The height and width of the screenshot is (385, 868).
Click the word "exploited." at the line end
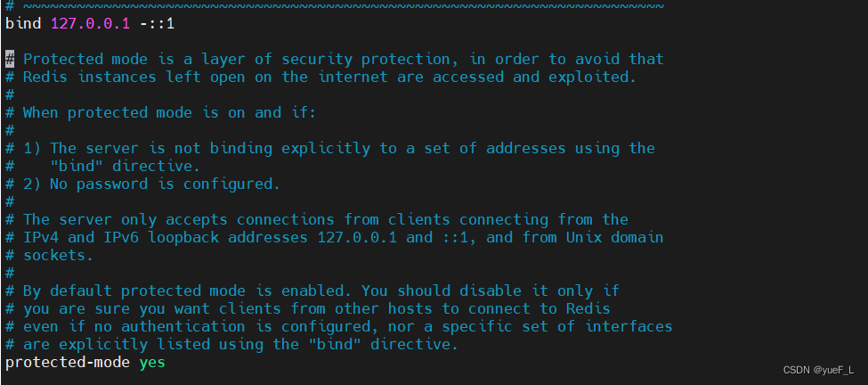tap(593, 77)
